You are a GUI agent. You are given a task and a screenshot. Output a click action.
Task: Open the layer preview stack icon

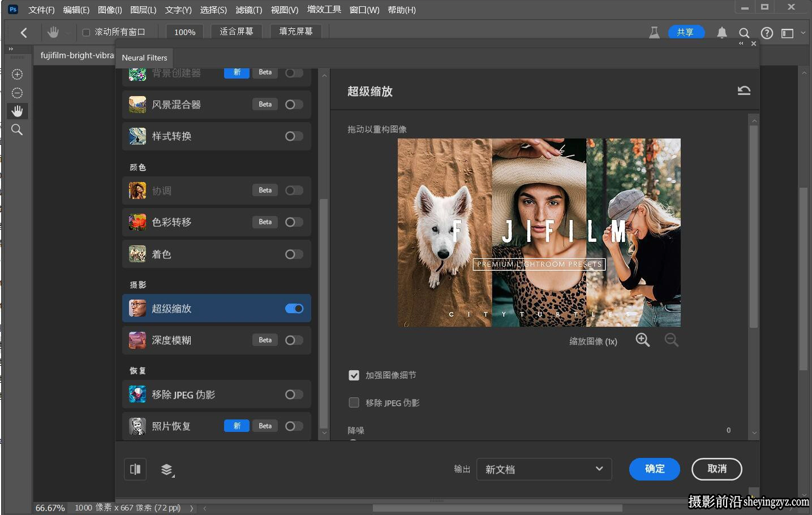click(167, 469)
